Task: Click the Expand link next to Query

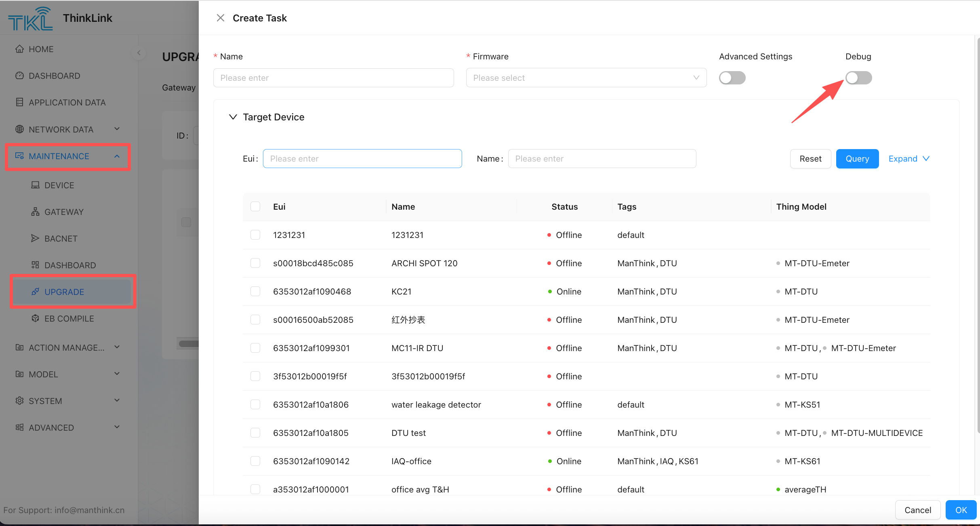Action: [908, 158]
